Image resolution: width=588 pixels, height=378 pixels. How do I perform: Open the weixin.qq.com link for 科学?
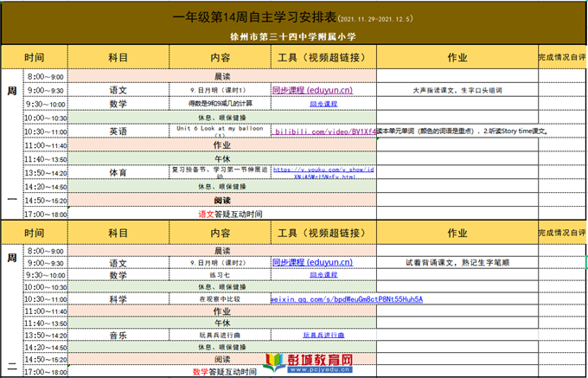tap(347, 299)
